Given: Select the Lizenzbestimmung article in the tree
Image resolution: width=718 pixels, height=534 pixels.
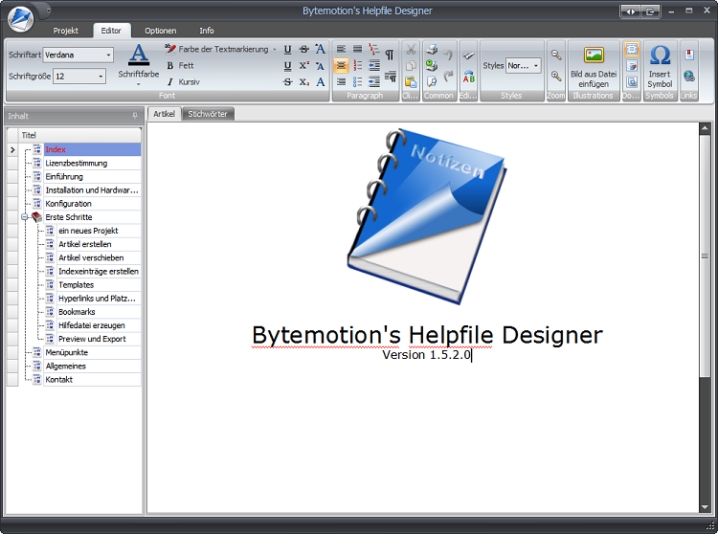Looking at the screenshot, I should [x=76, y=163].
